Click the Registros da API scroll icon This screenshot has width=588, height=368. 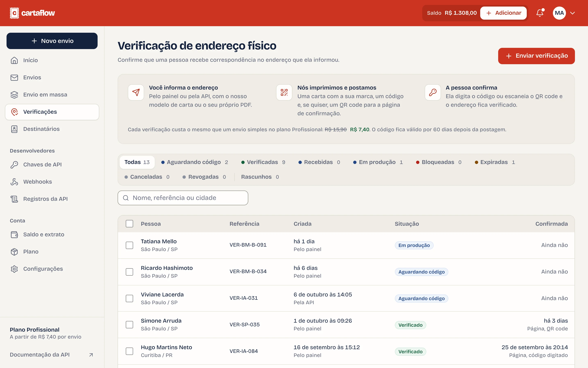click(x=14, y=199)
